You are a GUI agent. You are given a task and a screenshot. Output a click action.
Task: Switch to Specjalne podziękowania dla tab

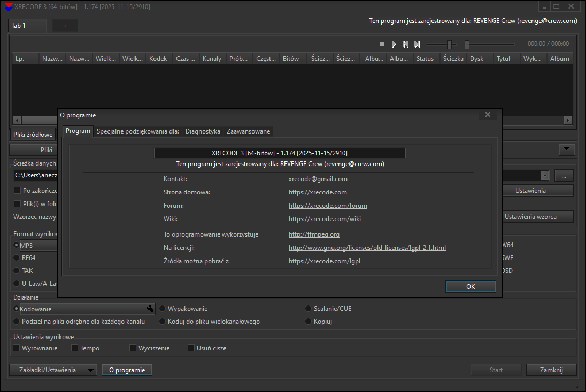[x=138, y=131]
